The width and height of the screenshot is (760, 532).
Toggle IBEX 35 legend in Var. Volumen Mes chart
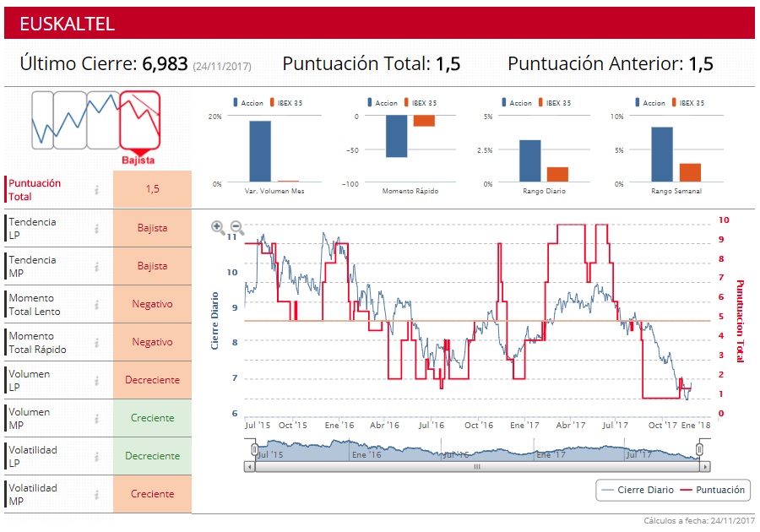coord(286,103)
